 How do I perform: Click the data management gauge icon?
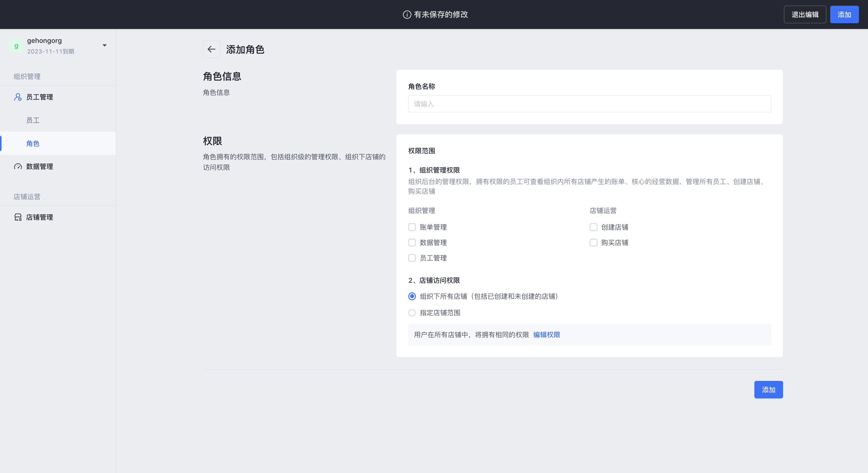click(x=18, y=166)
